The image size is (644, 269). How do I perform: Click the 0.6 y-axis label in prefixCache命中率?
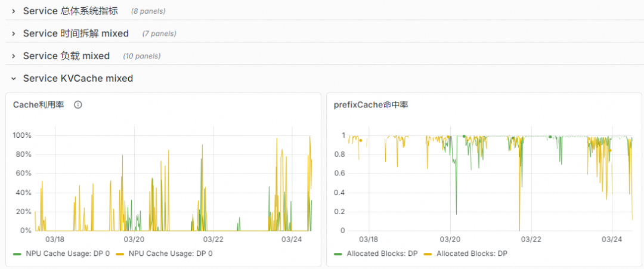click(x=339, y=174)
